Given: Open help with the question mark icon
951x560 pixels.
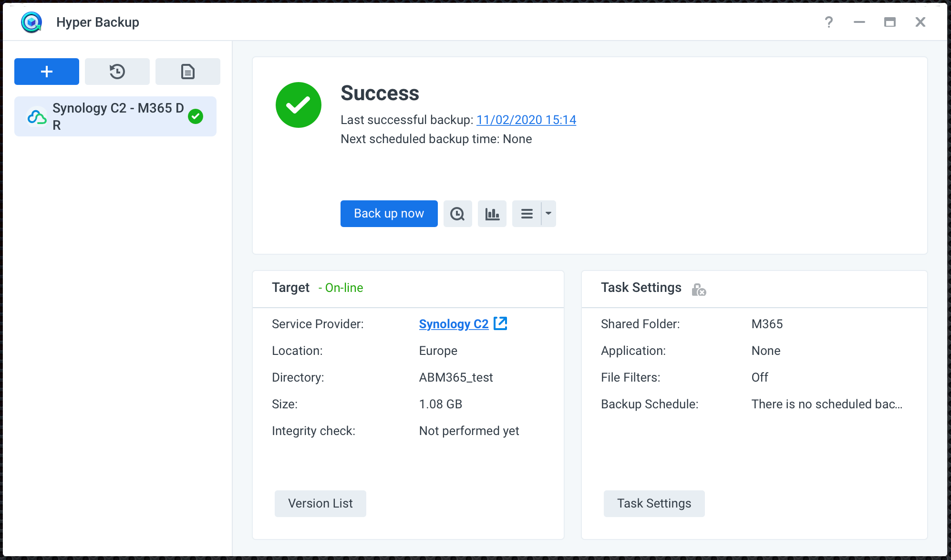Looking at the screenshot, I should [829, 22].
